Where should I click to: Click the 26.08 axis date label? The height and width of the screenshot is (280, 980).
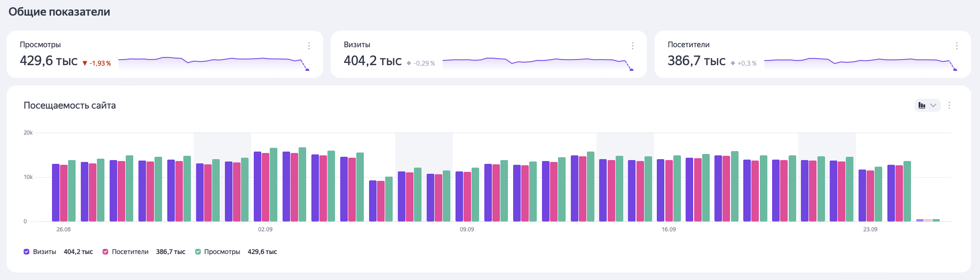point(63,229)
